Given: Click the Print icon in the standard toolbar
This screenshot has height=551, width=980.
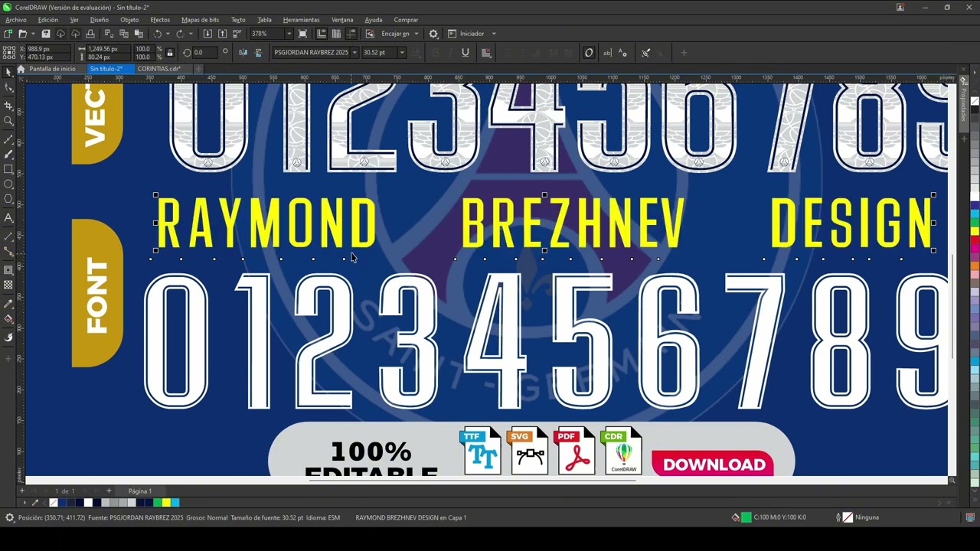Looking at the screenshot, I should 90,34.
